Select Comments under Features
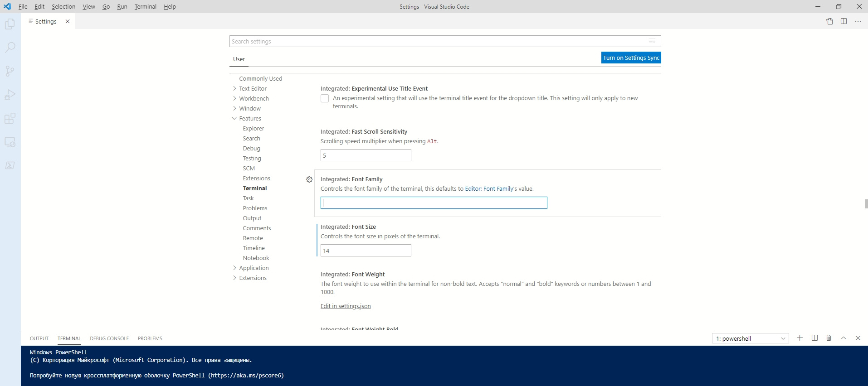The image size is (868, 386). pyautogui.click(x=257, y=228)
